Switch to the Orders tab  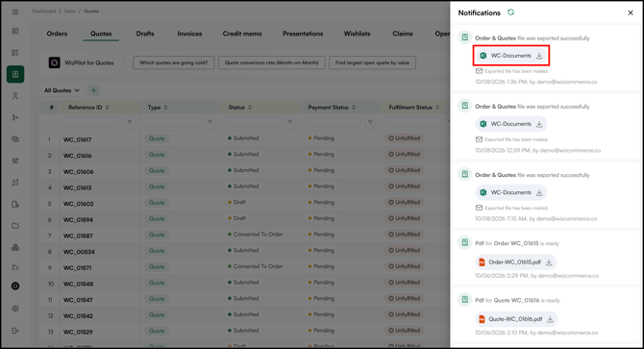point(57,34)
